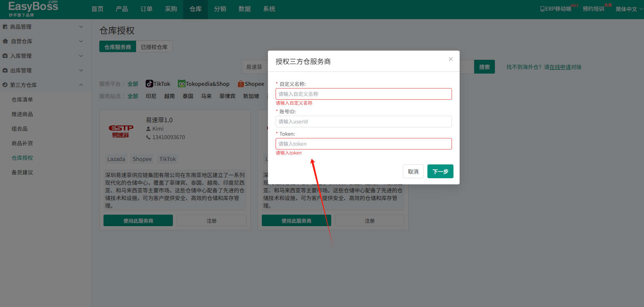This screenshot has height=307, width=644.
Task: Focus the 自定义名称 input field
Action: [x=364, y=94]
